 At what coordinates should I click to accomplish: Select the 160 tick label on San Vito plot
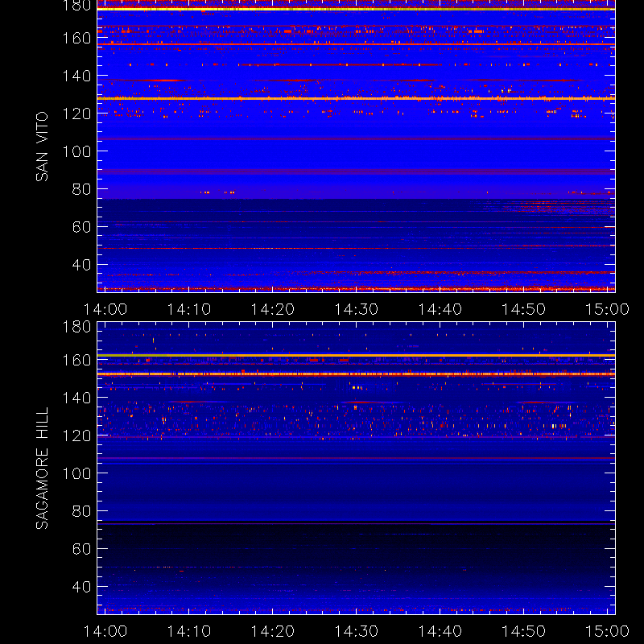coord(76,38)
